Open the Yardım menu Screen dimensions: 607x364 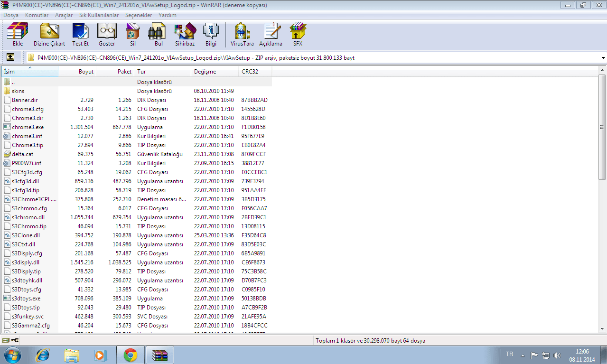click(168, 15)
